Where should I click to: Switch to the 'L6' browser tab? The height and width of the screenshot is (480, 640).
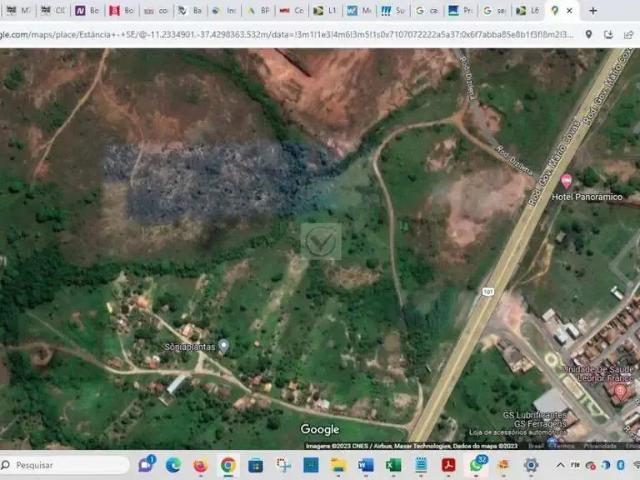tap(528, 11)
